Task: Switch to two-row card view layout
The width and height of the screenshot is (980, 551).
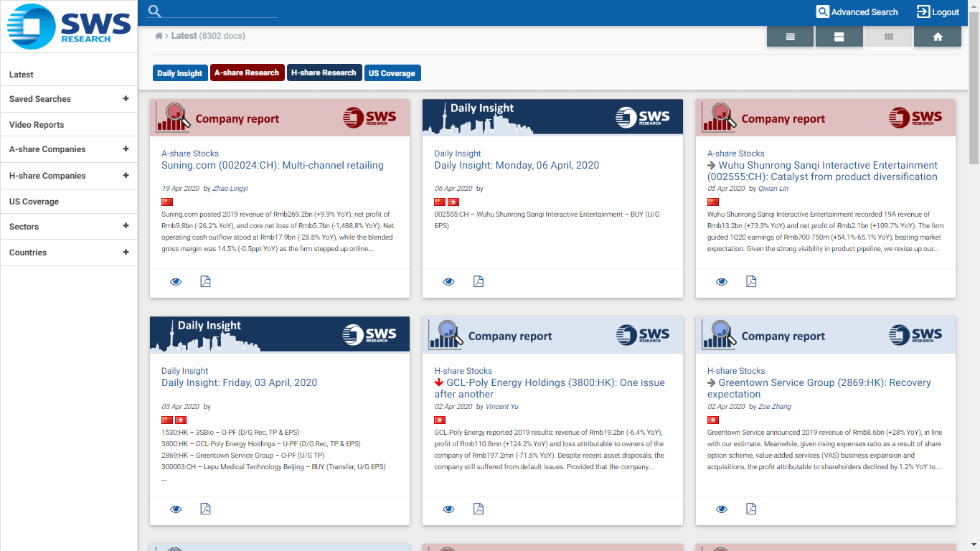Action: click(839, 37)
